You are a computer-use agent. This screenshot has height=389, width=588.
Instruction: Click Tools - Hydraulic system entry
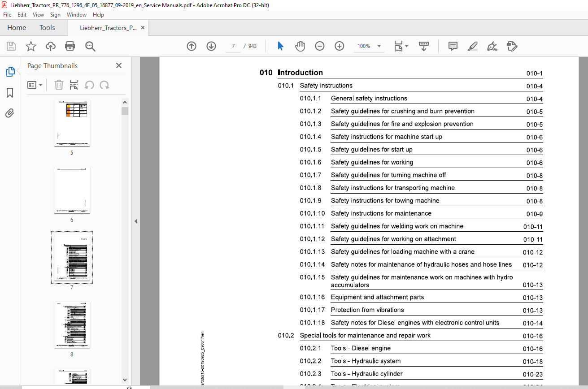[x=366, y=361]
